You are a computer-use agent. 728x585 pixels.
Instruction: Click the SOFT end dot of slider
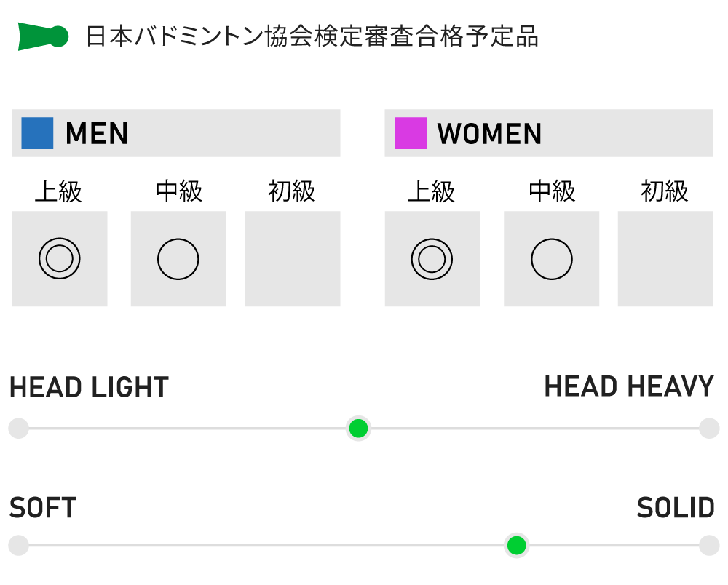point(18,545)
